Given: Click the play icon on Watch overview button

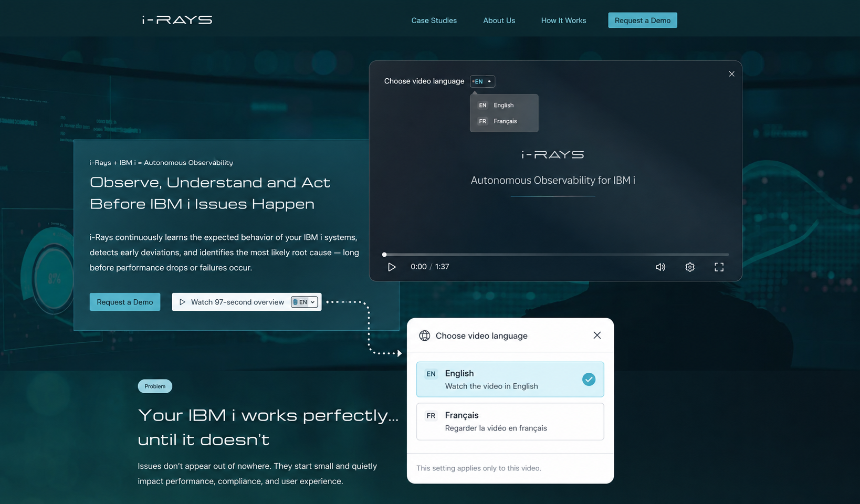Looking at the screenshot, I should tap(182, 302).
